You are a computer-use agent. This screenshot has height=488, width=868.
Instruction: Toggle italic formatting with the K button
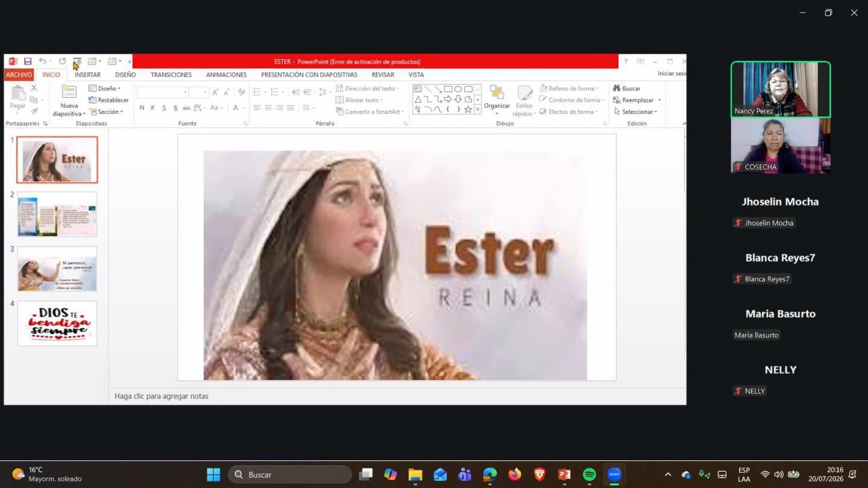pos(153,108)
